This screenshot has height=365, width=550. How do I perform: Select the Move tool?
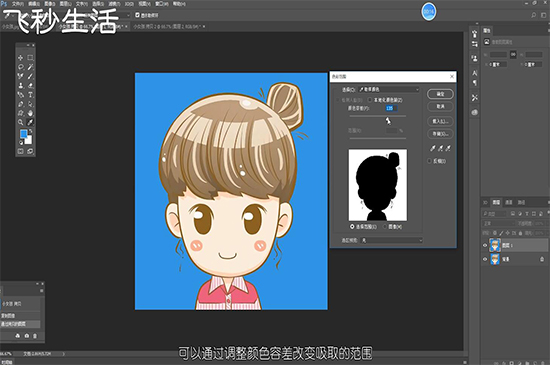pyautogui.click(x=21, y=58)
